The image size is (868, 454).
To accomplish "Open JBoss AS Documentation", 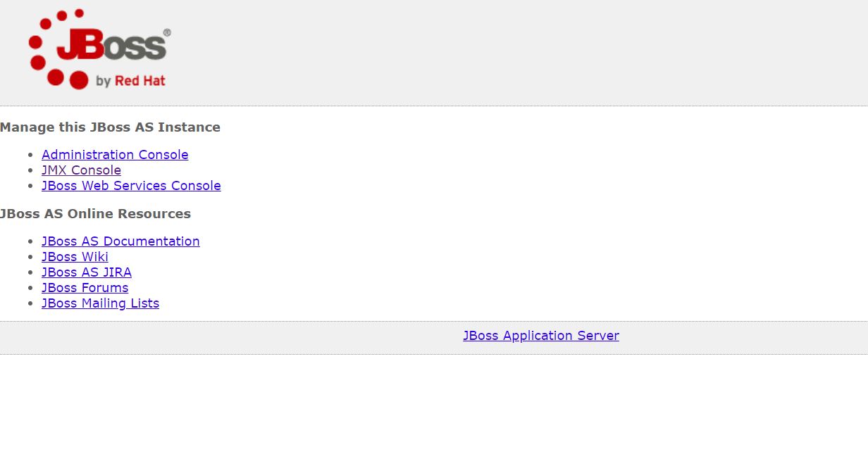I will (120, 241).
